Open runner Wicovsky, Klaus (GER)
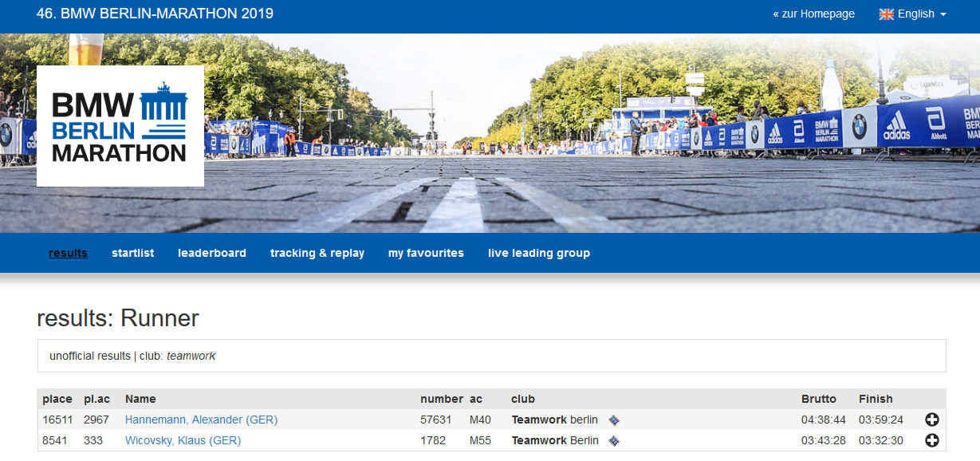 tap(183, 440)
